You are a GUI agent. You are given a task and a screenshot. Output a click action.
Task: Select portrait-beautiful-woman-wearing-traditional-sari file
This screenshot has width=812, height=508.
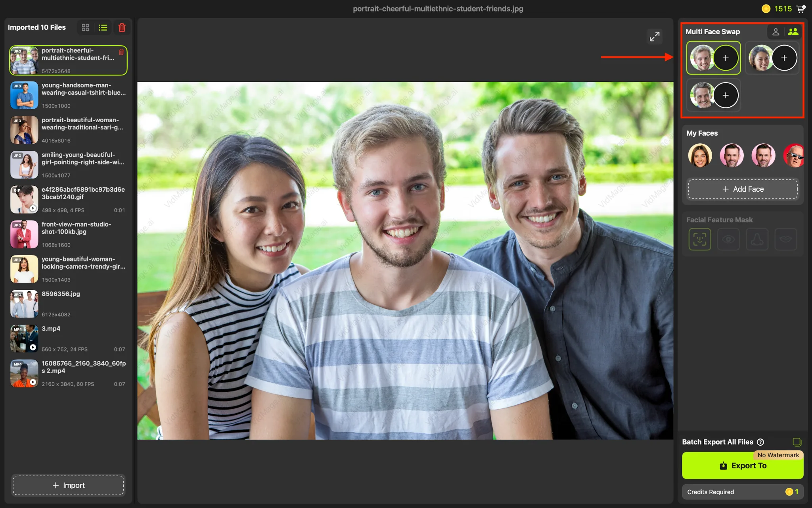[x=68, y=130]
